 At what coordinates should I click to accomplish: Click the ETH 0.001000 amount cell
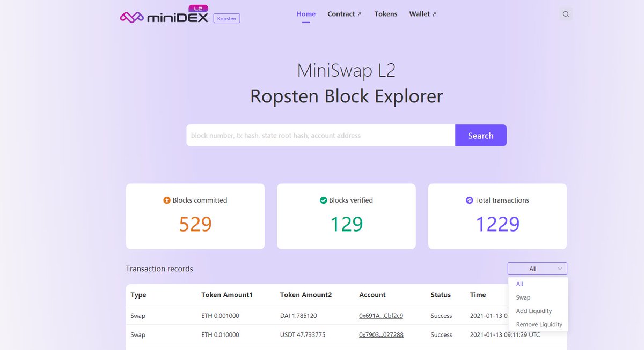[220, 316]
